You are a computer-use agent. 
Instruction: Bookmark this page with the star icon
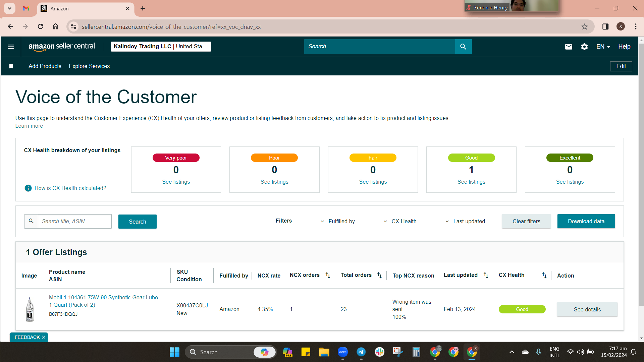point(585,26)
